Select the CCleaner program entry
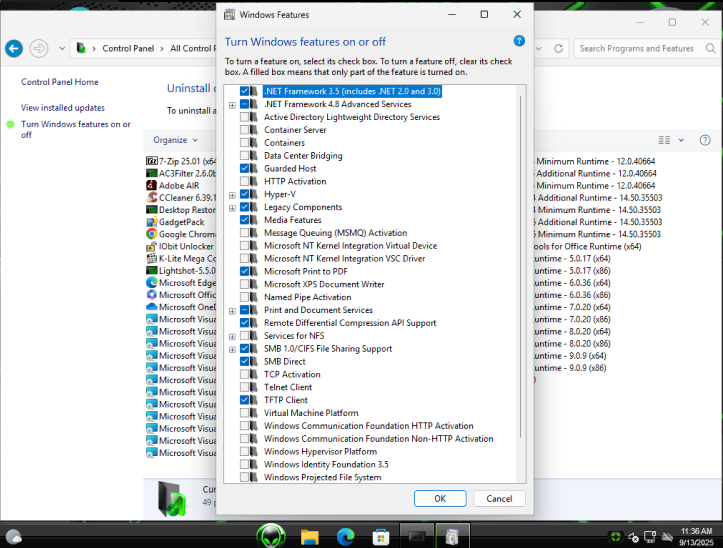 (x=181, y=197)
